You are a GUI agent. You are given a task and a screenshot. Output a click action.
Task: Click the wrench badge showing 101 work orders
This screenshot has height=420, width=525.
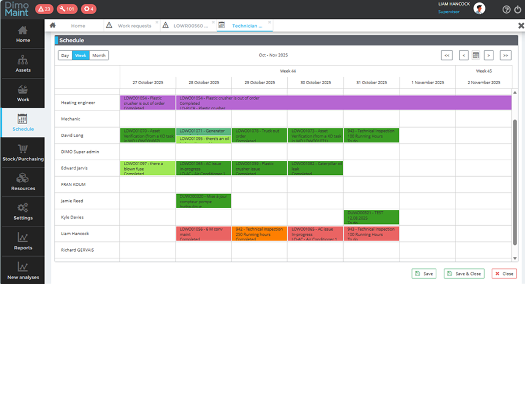coord(67,9)
